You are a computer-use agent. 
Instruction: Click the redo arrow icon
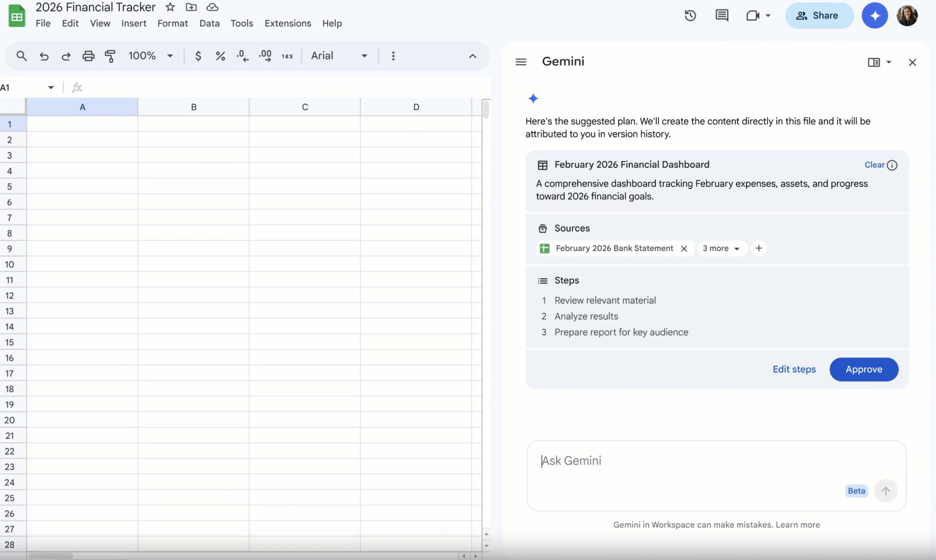click(x=66, y=56)
